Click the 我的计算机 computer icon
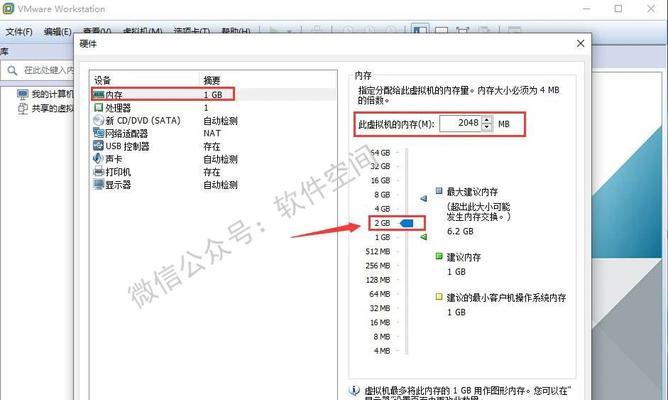Screen dimensions: 668x400 [23, 94]
